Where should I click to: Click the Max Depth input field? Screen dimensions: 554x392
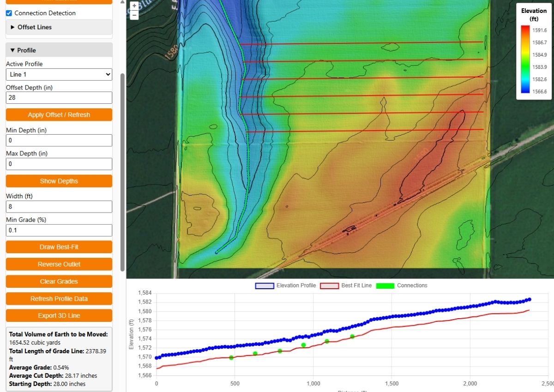pos(59,164)
